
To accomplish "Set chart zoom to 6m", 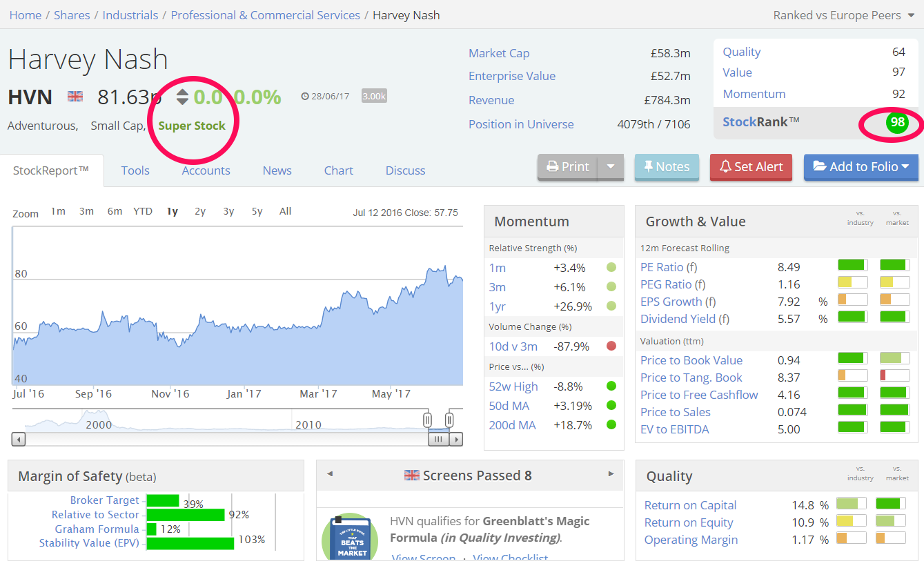I will coord(115,211).
